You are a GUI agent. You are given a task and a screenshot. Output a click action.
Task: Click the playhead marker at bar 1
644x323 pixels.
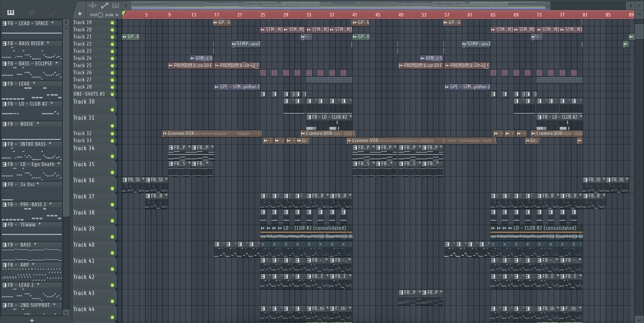124,13
